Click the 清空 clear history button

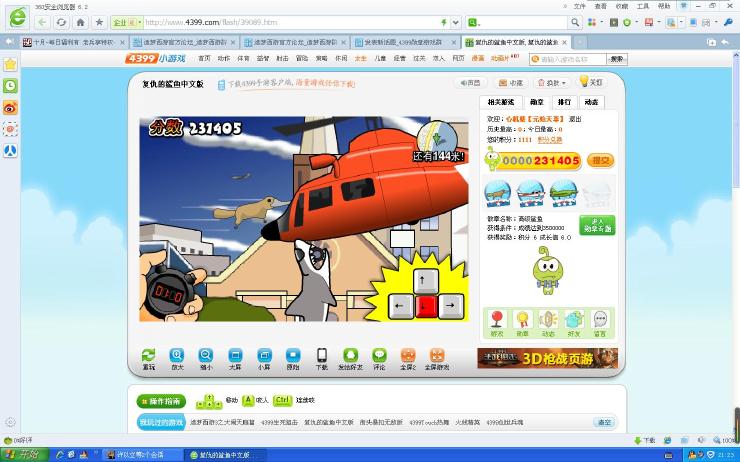605,422
